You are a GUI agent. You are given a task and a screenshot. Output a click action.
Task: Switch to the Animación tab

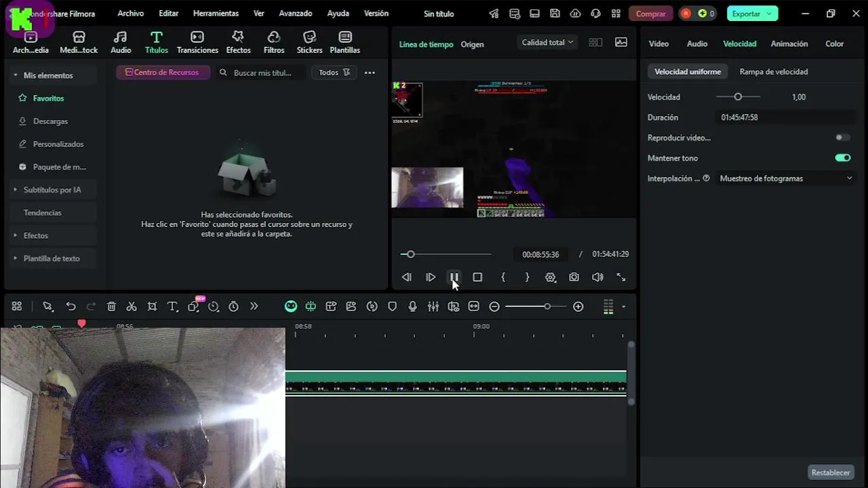(x=789, y=43)
